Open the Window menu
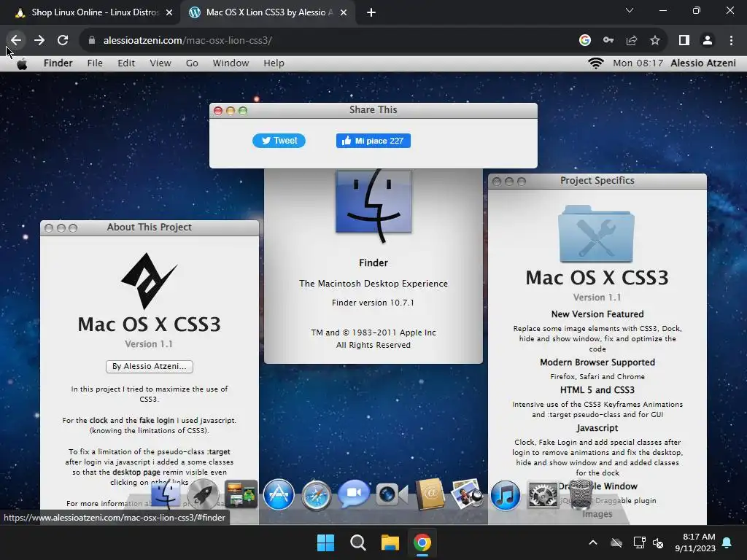Viewport: 747px width, 560px height. 231,63
